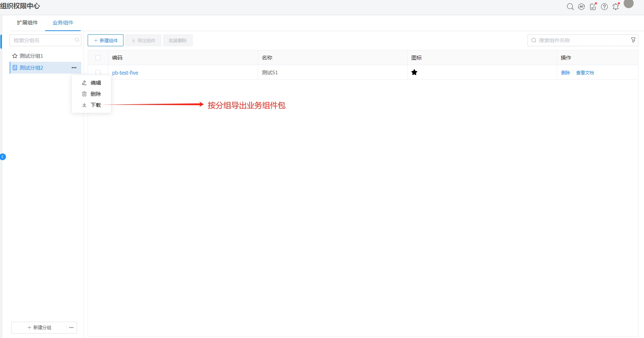The image size is (644, 338).
Task: Switch to the 扩展组件 tab
Action: tap(27, 23)
